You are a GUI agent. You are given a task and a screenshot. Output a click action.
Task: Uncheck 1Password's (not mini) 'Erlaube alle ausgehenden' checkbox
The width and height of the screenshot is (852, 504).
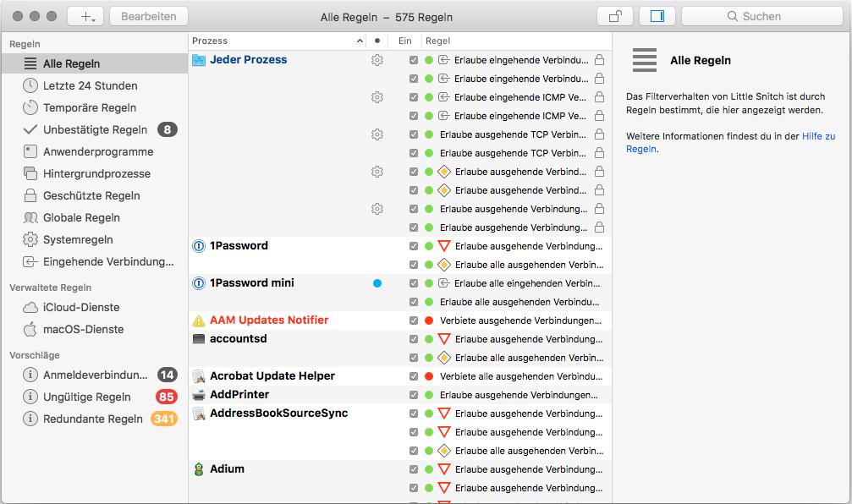[414, 265]
